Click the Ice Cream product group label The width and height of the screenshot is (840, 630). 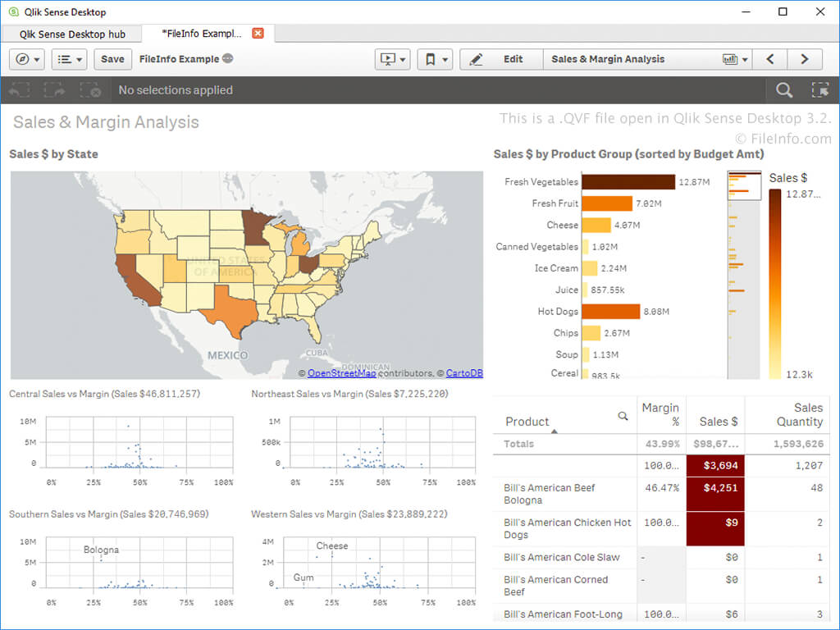556,268
